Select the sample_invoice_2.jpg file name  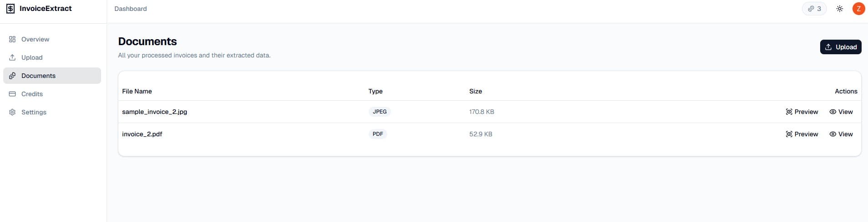pyautogui.click(x=154, y=112)
